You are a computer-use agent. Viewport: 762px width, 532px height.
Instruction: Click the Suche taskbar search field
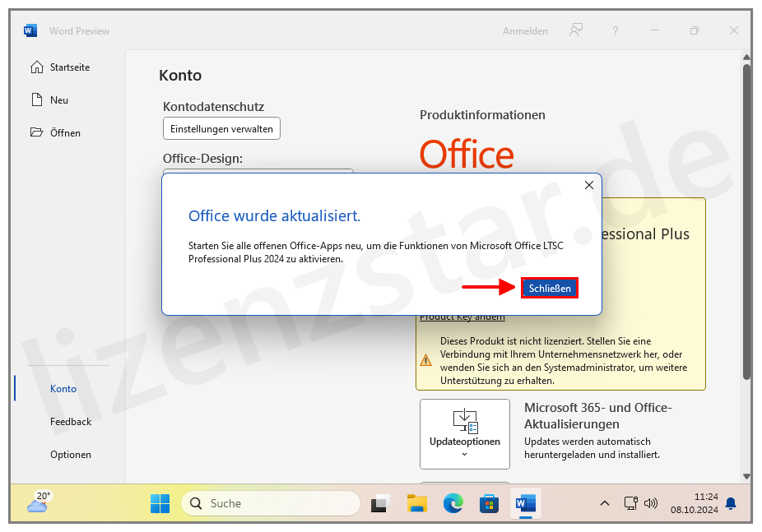(x=271, y=503)
